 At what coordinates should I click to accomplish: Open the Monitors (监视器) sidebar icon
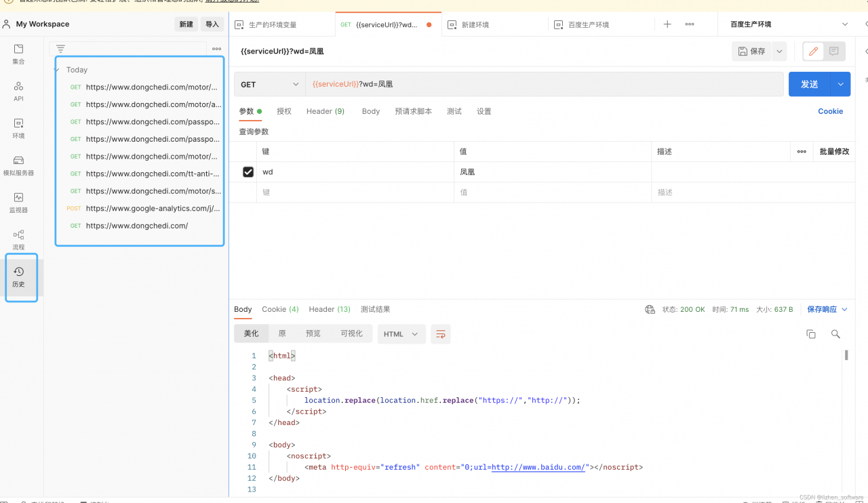[x=18, y=203]
